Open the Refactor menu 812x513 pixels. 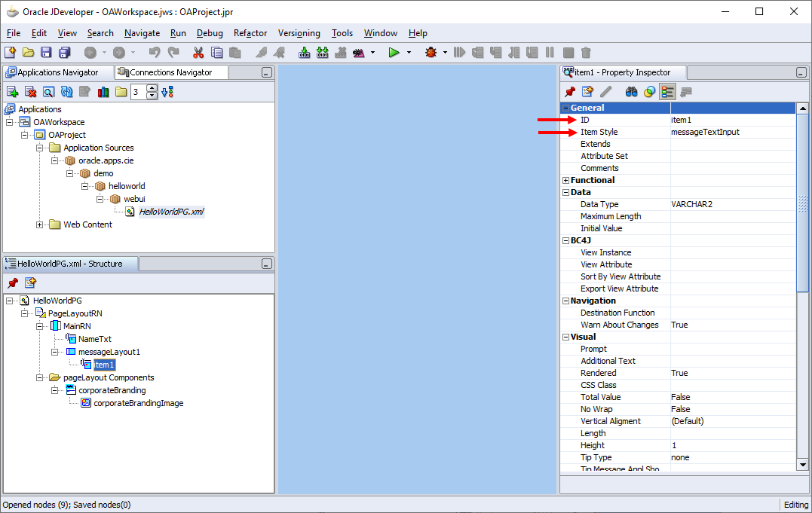[x=250, y=33]
